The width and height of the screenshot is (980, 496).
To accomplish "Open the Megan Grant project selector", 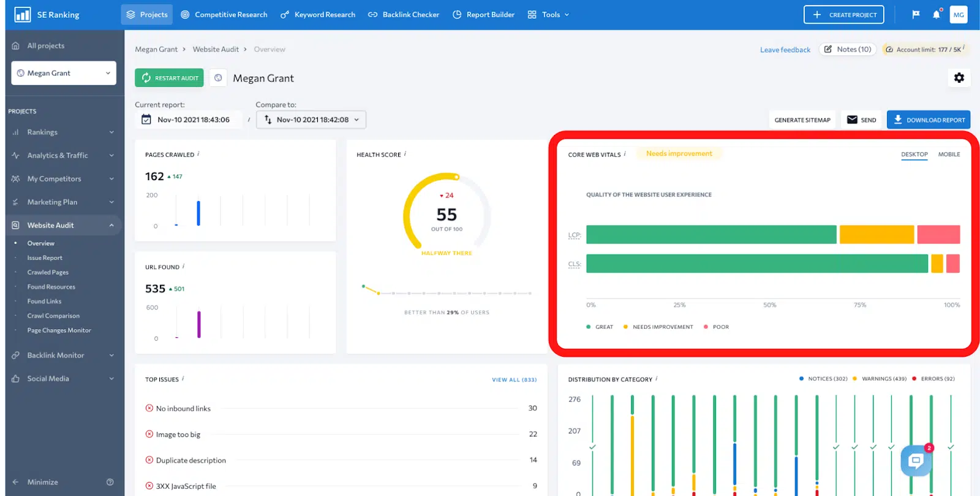I will [64, 73].
